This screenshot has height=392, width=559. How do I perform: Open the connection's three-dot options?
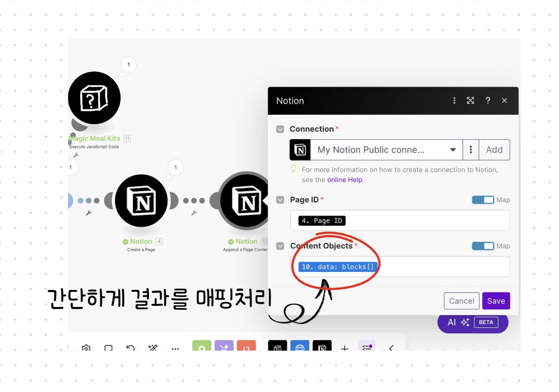click(471, 149)
